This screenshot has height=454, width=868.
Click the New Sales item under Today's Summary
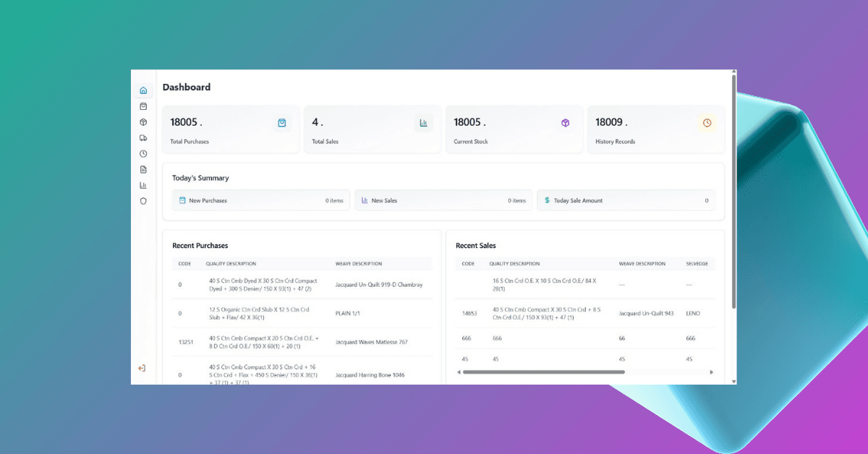443,200
